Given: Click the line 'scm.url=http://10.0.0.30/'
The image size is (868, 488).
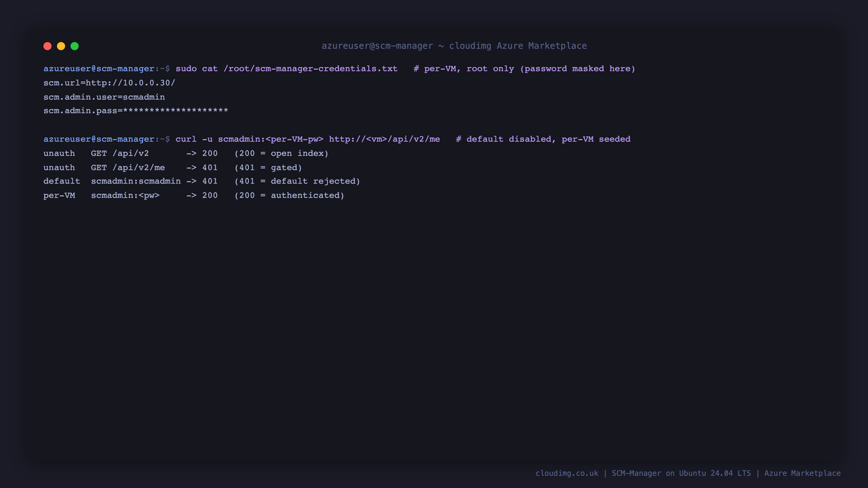Looking at the screenshot, I should 109,83.
